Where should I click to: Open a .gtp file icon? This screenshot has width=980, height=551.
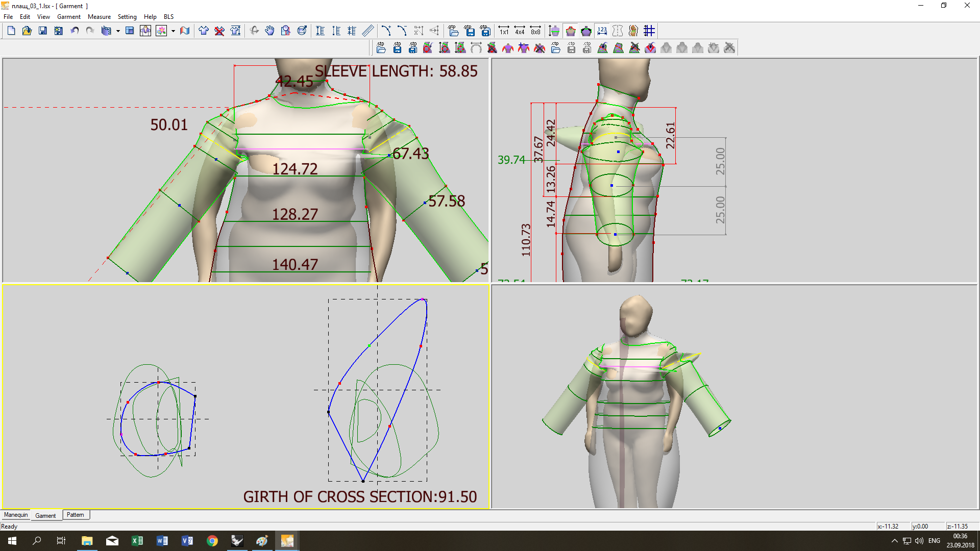click(x=453, y=31)
